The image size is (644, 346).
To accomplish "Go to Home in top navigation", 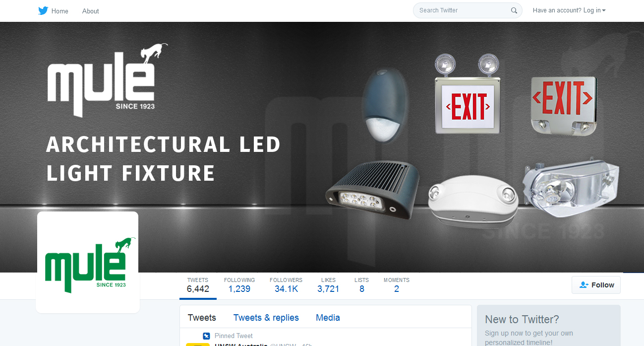I will click(x=60, y=11).
